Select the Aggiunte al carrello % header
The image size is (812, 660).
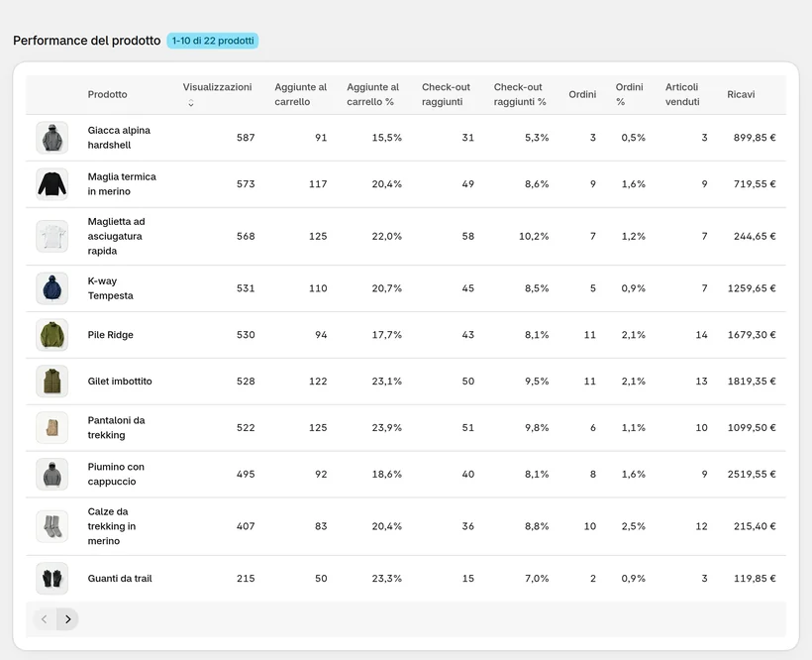[x=373, y=94]
